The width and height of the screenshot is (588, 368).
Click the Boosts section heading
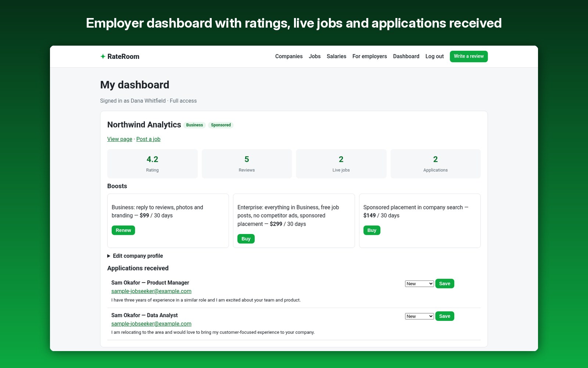(x=117, y=186)
